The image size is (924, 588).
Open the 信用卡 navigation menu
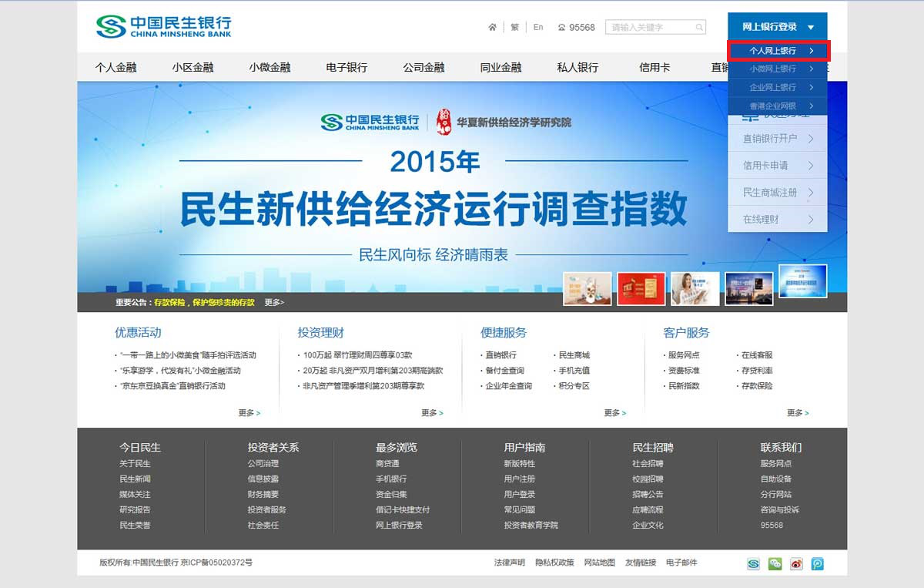[654, 67]
